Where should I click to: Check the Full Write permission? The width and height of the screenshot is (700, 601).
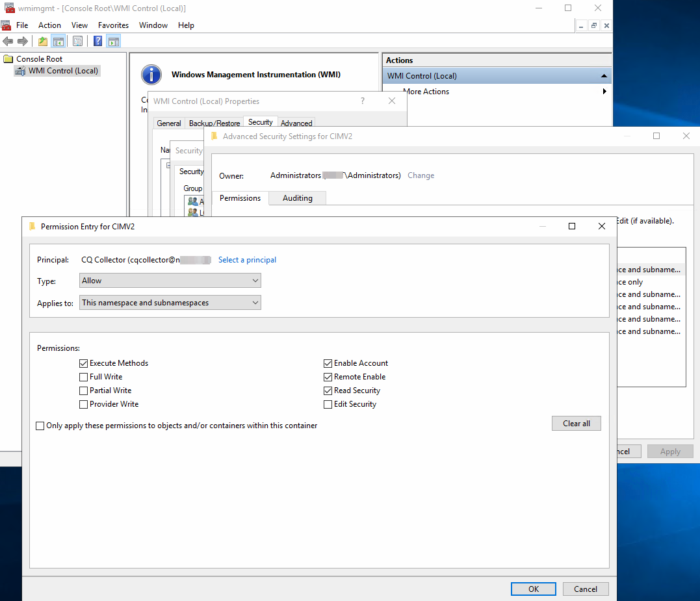tap(83, 377)
